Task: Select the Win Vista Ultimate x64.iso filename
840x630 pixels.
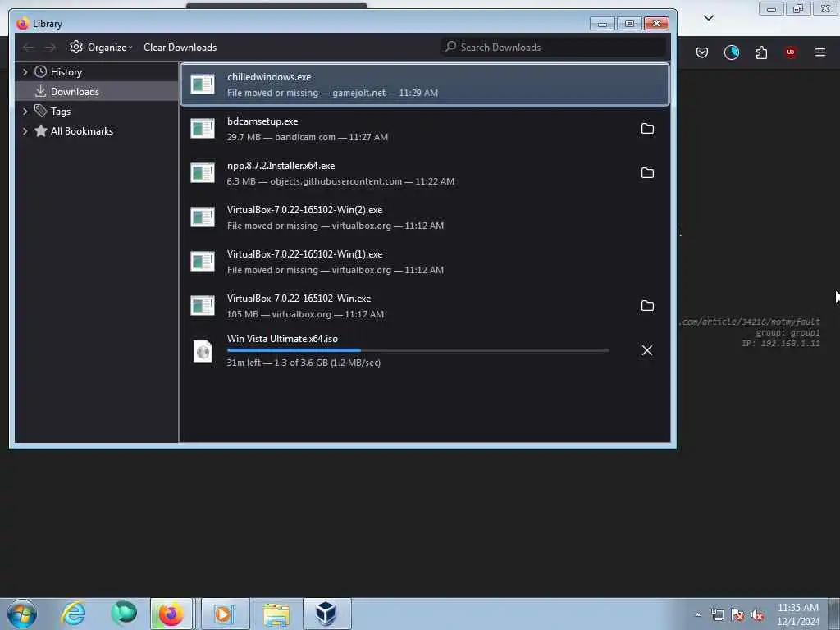Action: 282,339
